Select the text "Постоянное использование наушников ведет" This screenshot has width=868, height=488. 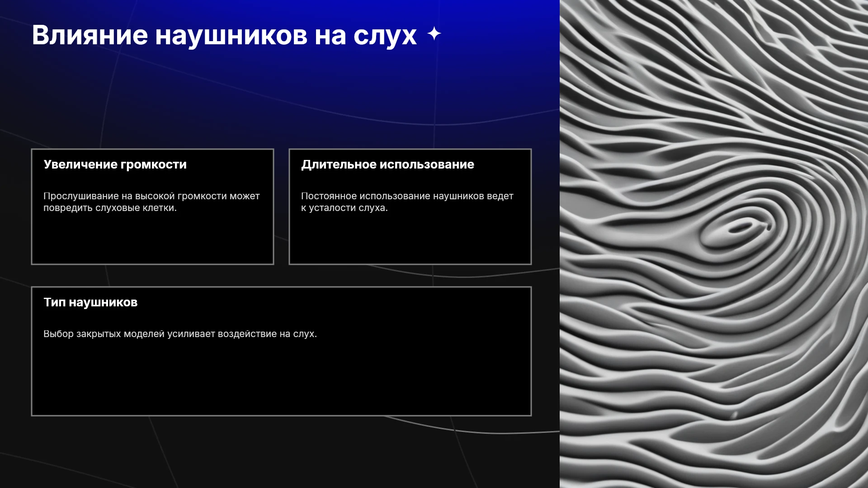[x=407, y=196]
